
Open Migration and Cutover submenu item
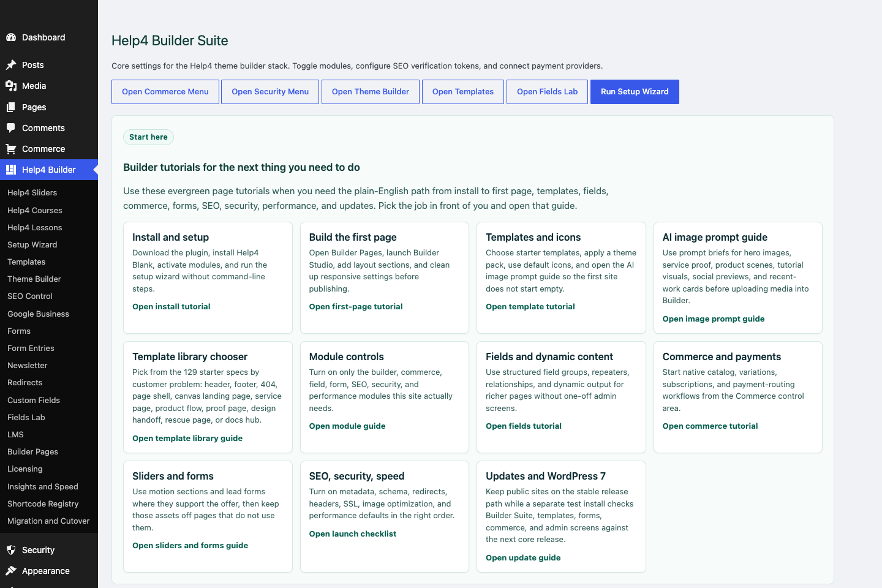click(48, 521)
